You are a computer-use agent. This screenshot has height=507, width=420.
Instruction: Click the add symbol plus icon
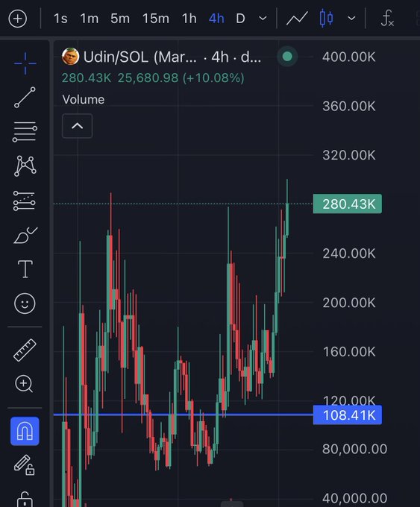click(17, 19)
